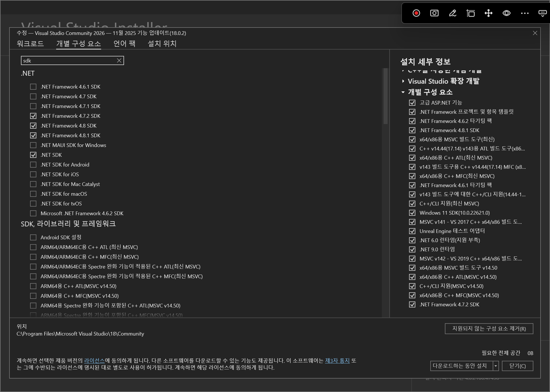Select the region capture icon
Image resolution: width=550 pixels, height=392 pixels.
[470, 13]
